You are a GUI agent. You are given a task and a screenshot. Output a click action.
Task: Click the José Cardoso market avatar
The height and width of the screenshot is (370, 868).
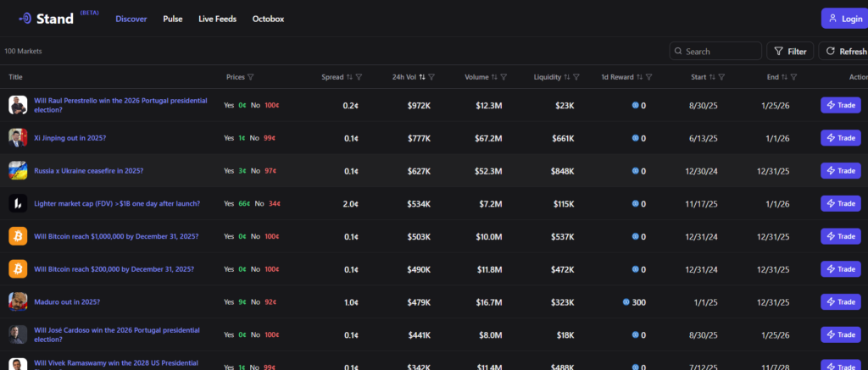[x=18, y=334]
